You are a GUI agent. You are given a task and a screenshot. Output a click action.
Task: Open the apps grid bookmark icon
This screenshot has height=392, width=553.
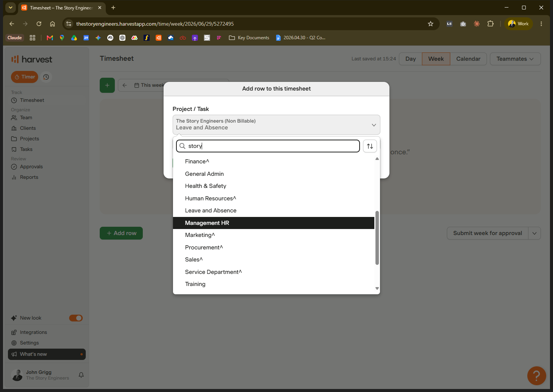32,38
